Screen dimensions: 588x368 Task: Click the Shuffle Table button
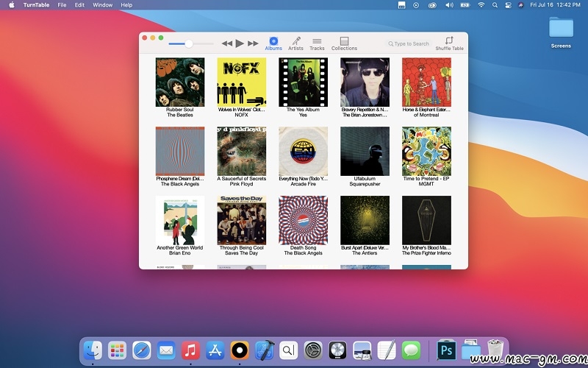coord(449,44)
